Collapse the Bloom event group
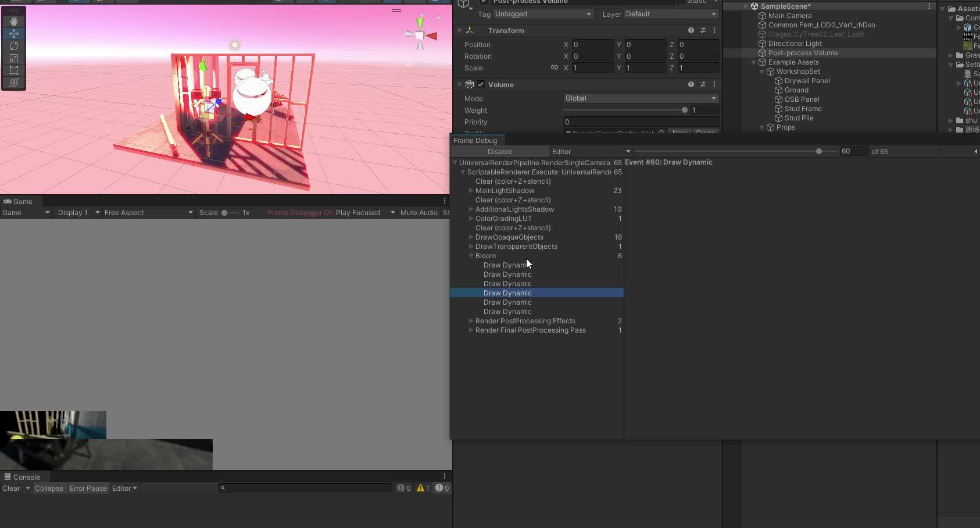This screenshot has height=528, width=980. pyautogui.click(x=471, y=256)
